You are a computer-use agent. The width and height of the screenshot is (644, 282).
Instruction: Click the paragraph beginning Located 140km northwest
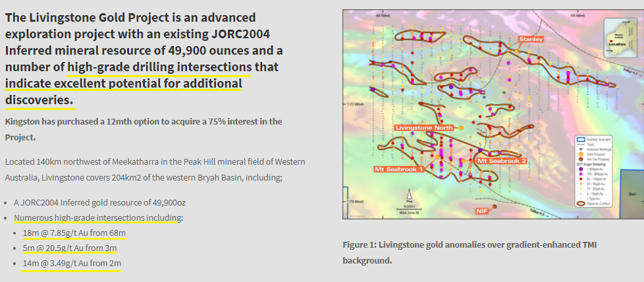click(155, 170)
